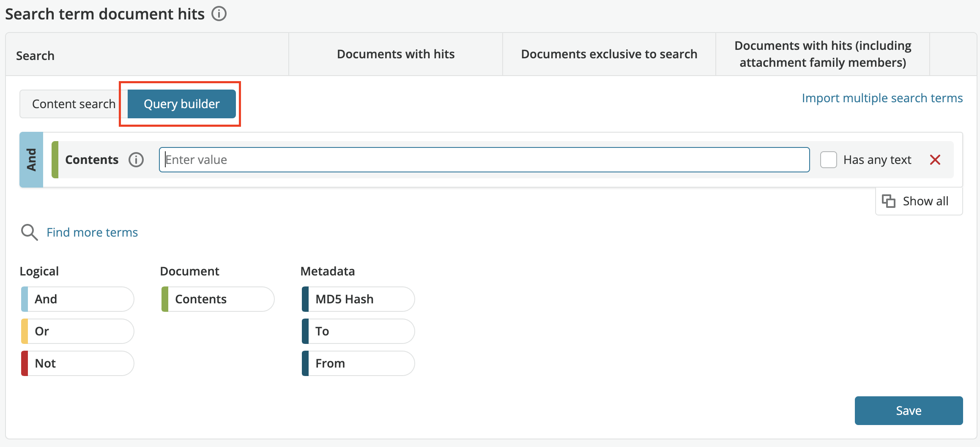Enable the Has any text checkbox

click(x=828, y=160)
